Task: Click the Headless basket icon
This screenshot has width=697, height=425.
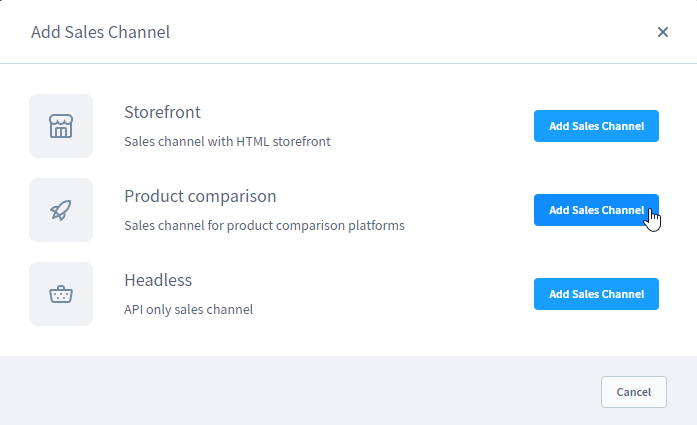Action: (x=61, y=294)
